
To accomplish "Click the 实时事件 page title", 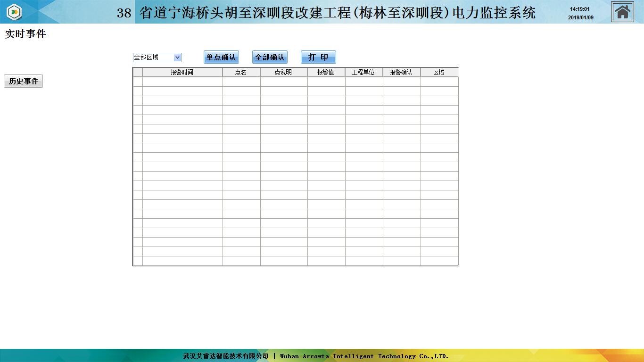I will [25, 34].
